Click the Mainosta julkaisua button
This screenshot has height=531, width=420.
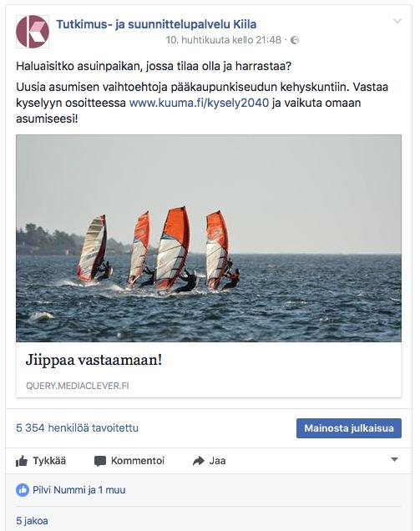pyautogui.click(x=349, y=428)
